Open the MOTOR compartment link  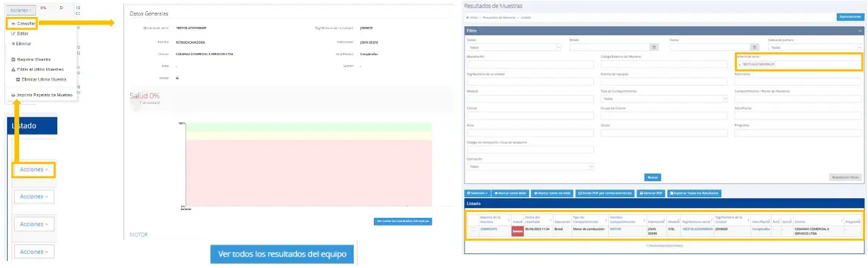click(x=615, y=229)
